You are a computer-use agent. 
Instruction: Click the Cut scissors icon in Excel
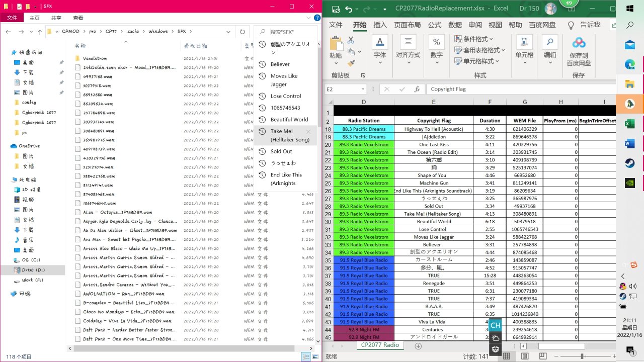point(351,40)
